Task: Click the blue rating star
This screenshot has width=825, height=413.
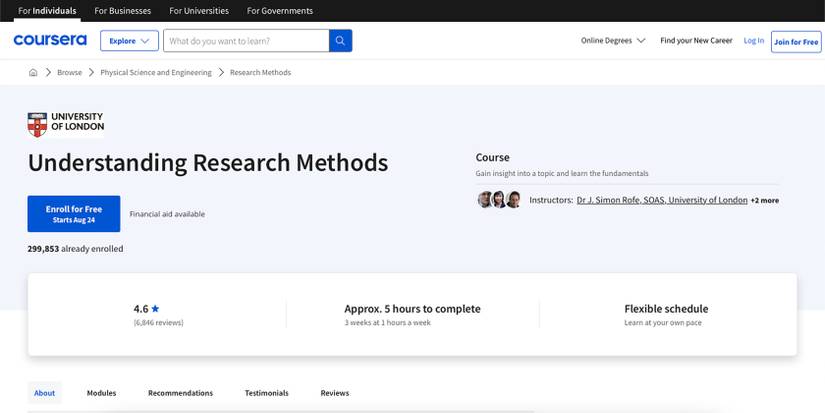Action: 155,309
